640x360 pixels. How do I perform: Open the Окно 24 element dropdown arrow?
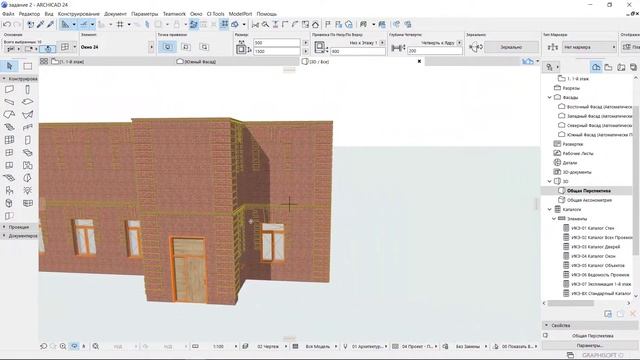(x=151, y=47)
